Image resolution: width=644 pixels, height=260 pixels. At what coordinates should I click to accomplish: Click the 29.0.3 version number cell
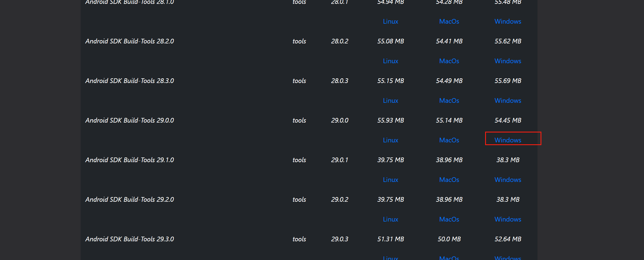pos(339,239)
